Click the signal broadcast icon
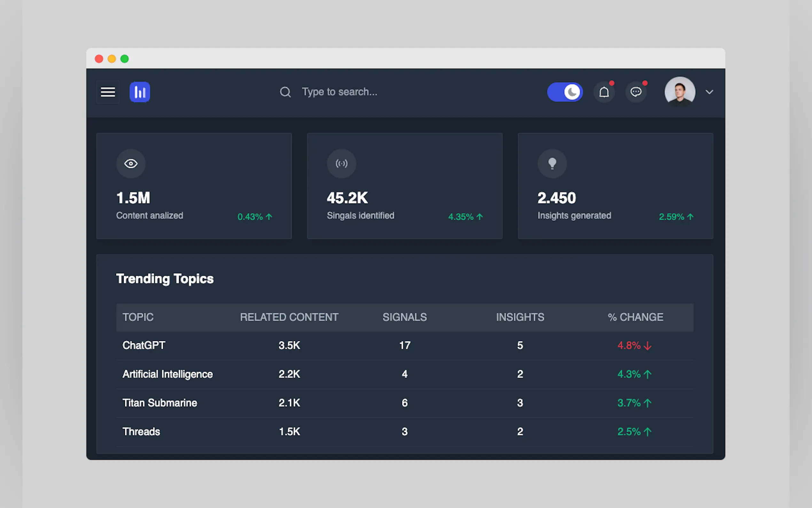Screen dimensions: 812x508 (x=341, y=163)
